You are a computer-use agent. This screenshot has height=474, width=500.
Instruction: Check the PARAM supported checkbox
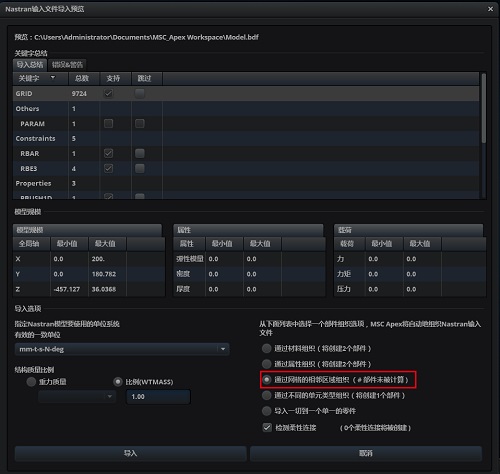pos(108,124)
